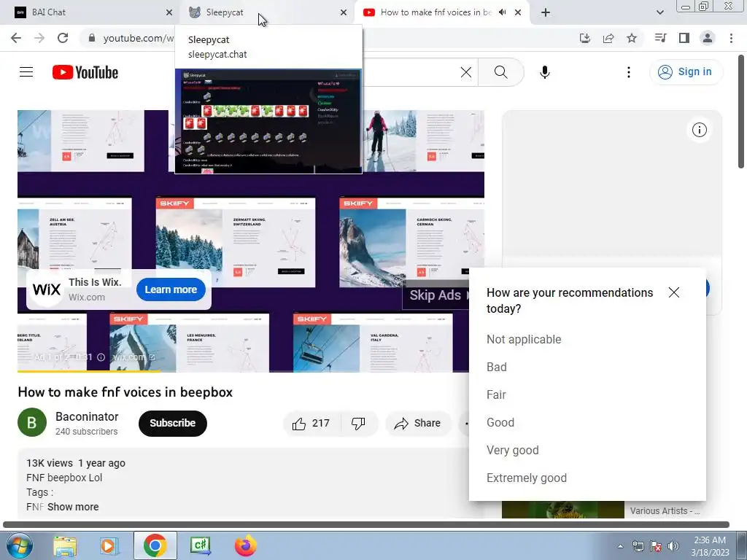Click the video ad progress bar
Viewport: 747px width, 560px height.
coord(243,371)
